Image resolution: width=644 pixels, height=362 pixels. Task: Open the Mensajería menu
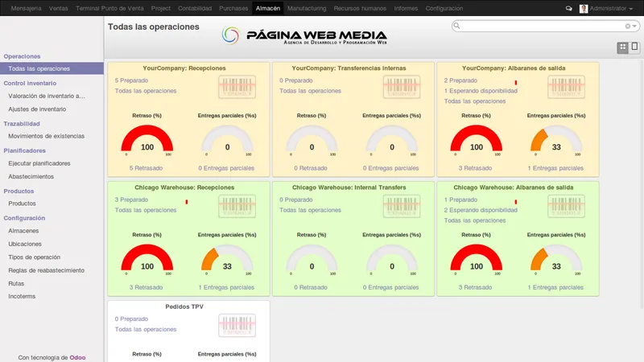[27, 8]
